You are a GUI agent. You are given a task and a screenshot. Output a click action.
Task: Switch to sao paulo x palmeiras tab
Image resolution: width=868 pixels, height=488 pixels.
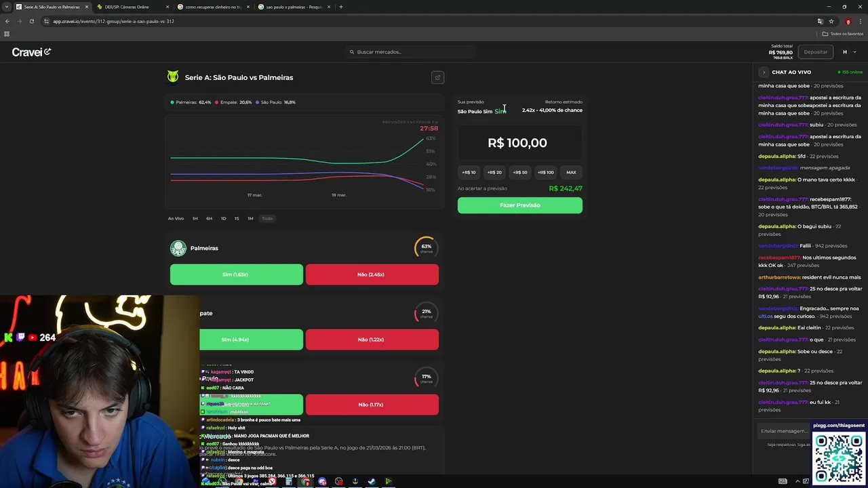click(x=294, y=7)
